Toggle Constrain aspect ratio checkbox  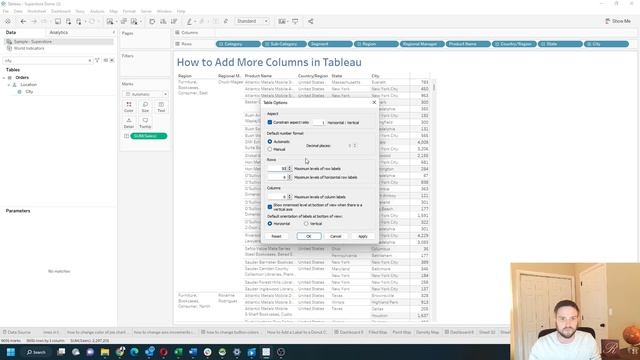pos(270,122)
